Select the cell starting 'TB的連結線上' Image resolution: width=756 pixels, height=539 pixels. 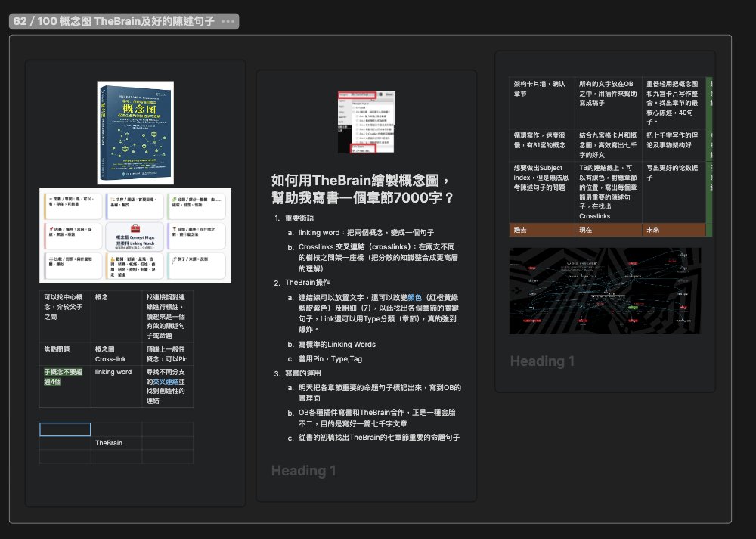tap(608, 192)
